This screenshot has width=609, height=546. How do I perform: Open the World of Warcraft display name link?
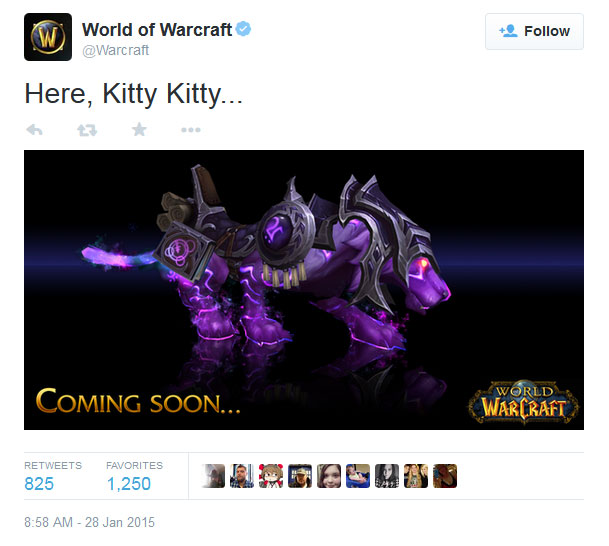pos(157,30)
